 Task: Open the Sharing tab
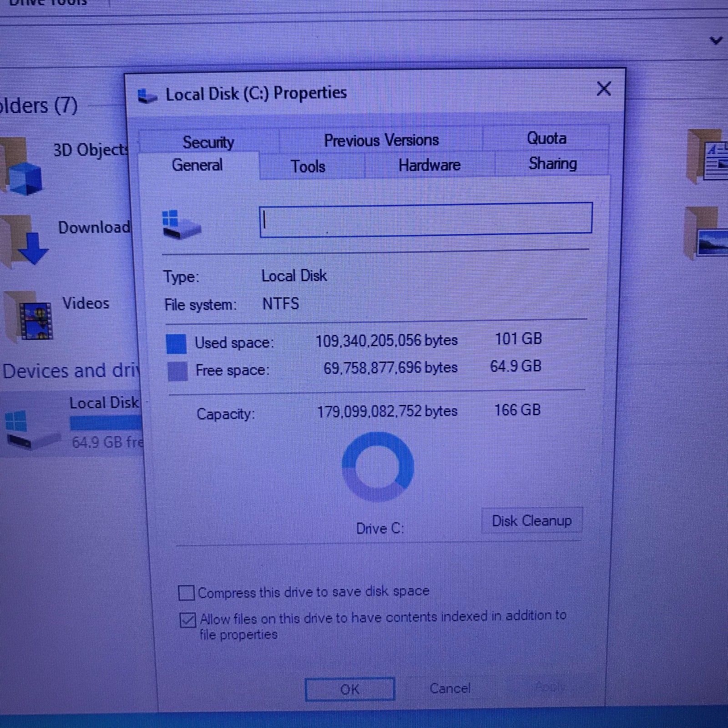point(552,163)
